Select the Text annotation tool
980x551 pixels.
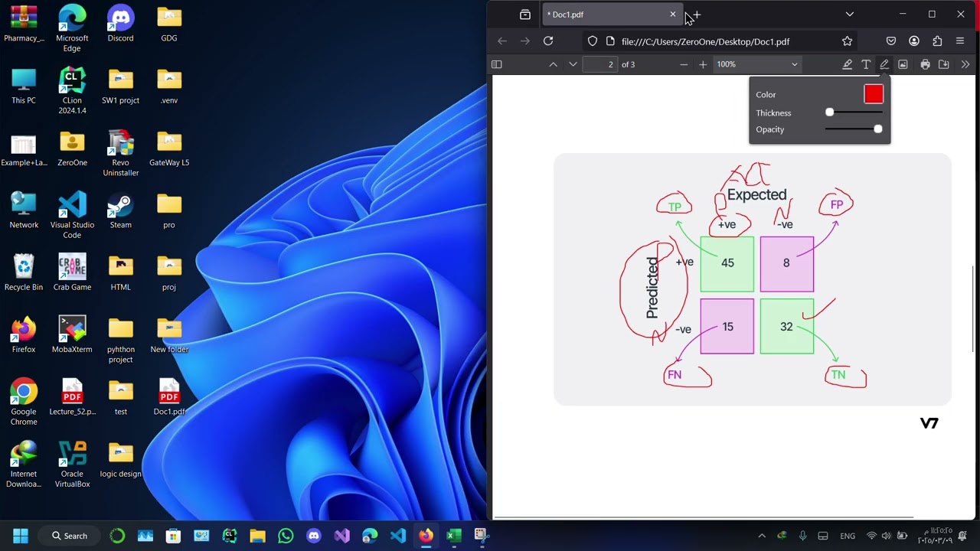click(x=866, y=64)
